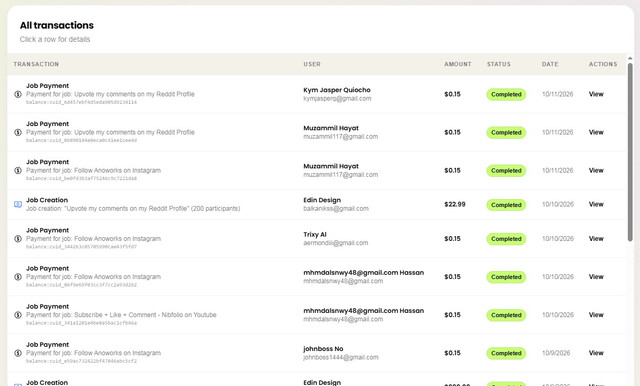The height and width of the screenshot is (386, 640).
Task: Click coin icon of Muzammil Hayat's Instagram follow payment
Action: [x=18, y=171]
